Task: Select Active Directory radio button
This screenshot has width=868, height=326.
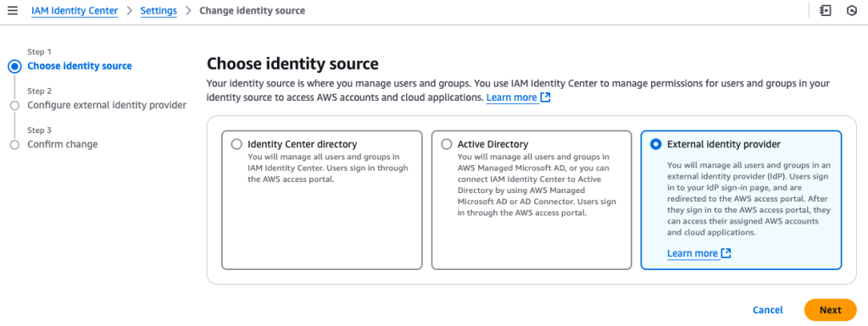Action: point(446,144)
